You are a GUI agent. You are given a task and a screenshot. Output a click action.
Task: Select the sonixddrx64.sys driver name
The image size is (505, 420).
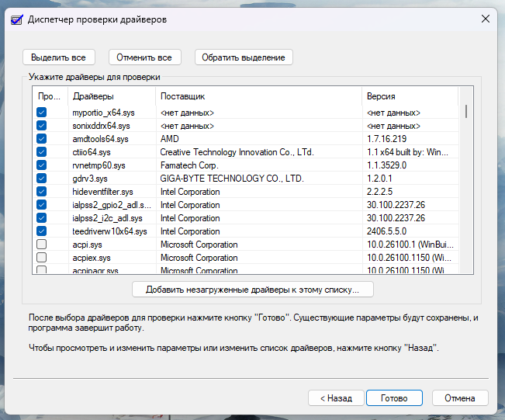(x=101, y=126)
